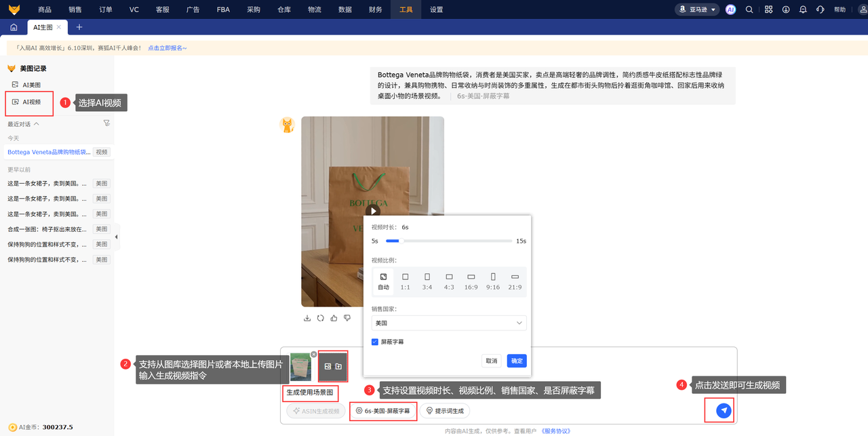Viewport: 868px width, 436px height.
Task: Open the notification bell
Action: pyautogui.click(x=803, y=9)
